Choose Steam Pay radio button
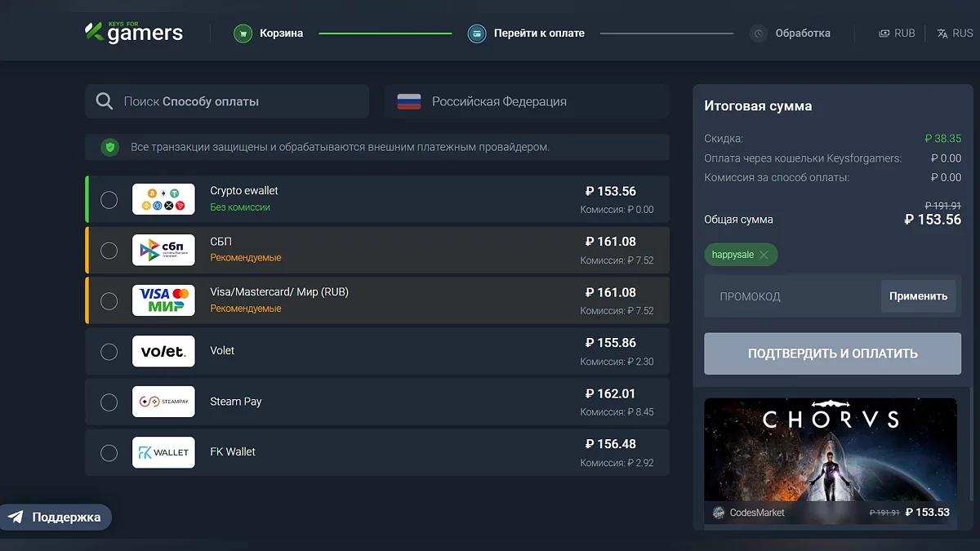 (109, 402)
